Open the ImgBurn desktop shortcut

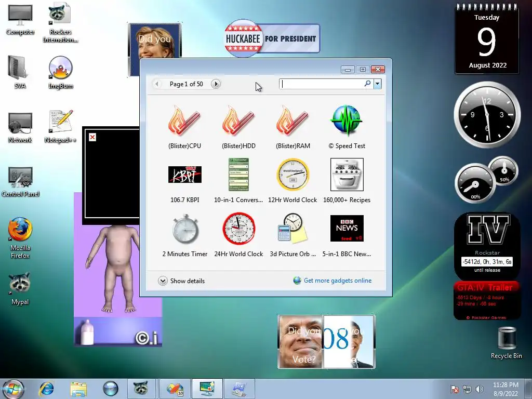60,72
